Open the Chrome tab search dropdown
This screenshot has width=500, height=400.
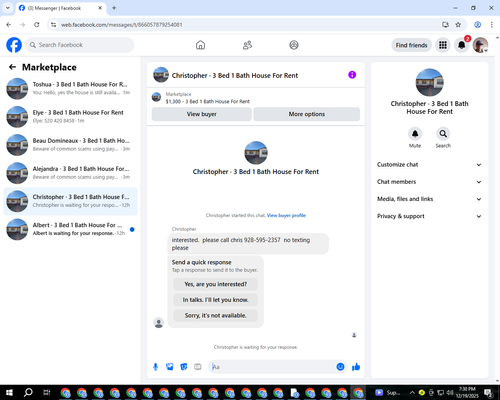(8, 8)
